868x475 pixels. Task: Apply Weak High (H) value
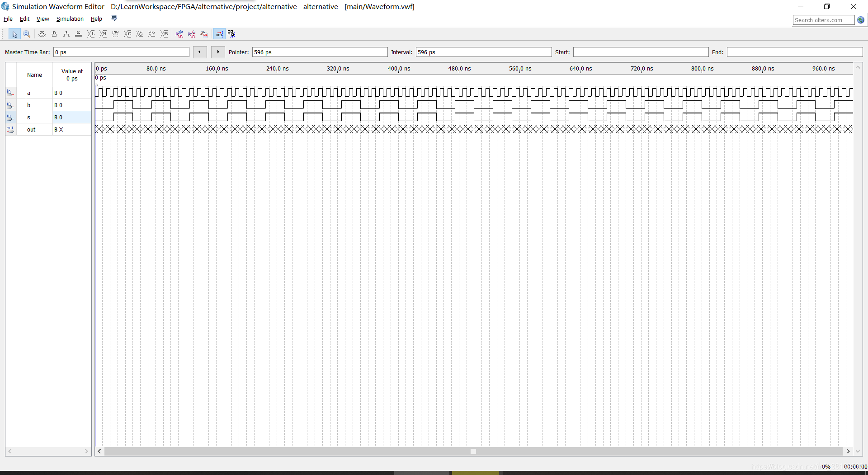pos(103,34)
